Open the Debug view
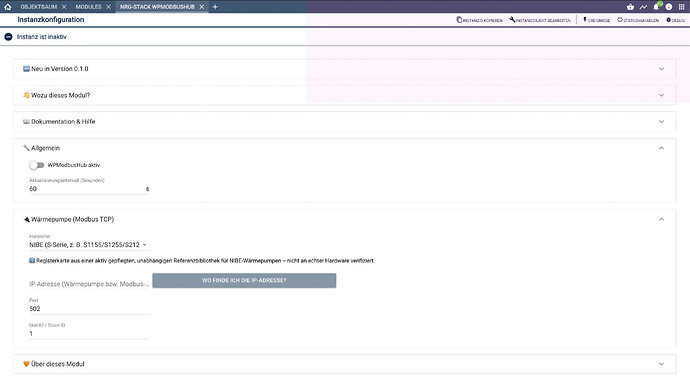Viewport: 690px width, 385px height. pos(675,20)
